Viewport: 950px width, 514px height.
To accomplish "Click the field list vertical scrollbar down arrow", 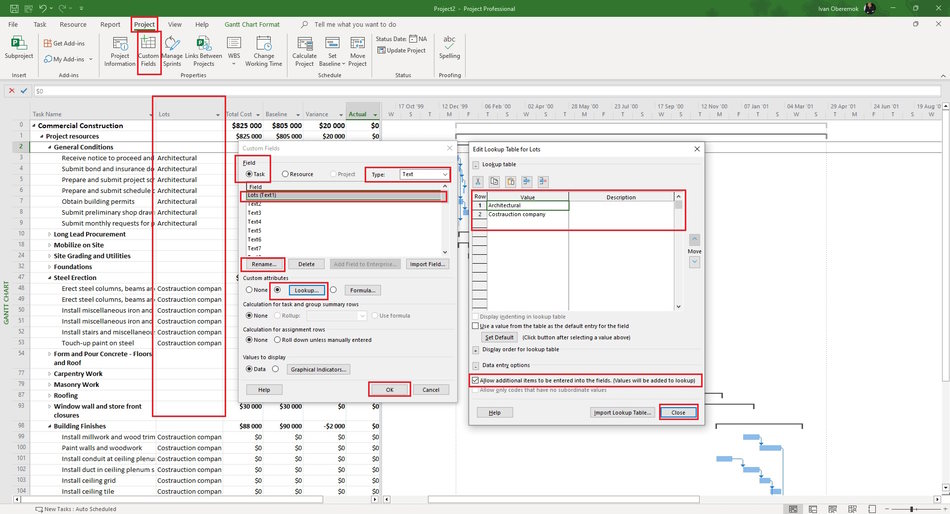I will [445, 252].
